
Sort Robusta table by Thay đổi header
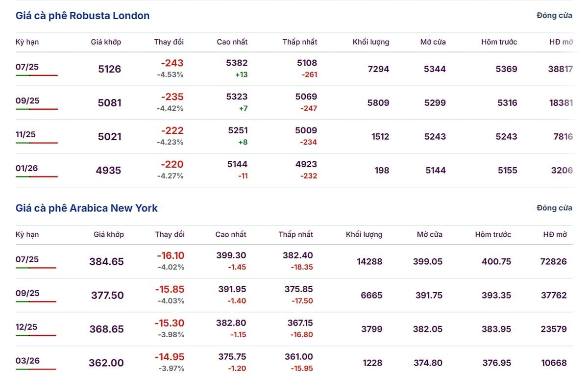pos(169,42)
